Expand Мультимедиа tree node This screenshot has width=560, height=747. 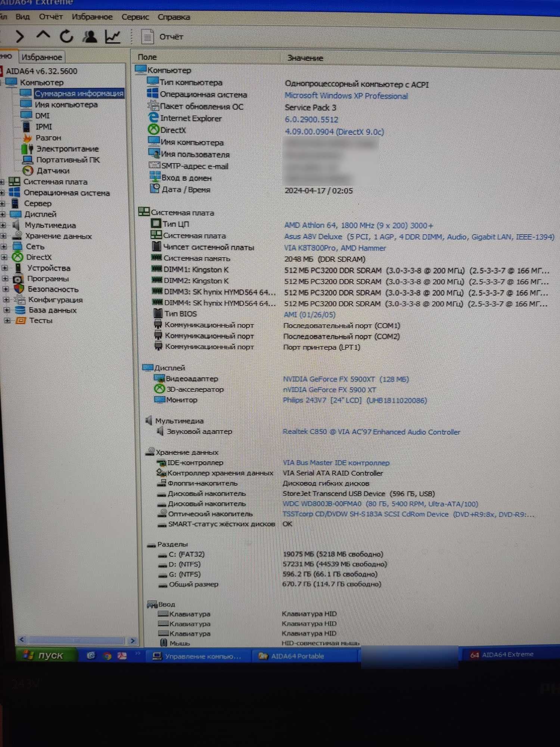[3, 225]
